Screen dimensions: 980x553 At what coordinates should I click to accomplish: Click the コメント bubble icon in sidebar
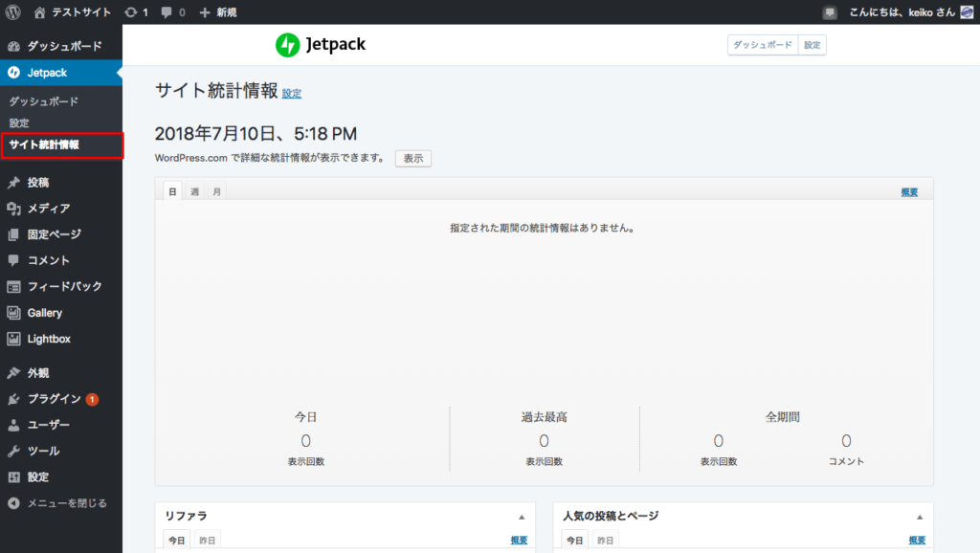click(x=13, y=260)
